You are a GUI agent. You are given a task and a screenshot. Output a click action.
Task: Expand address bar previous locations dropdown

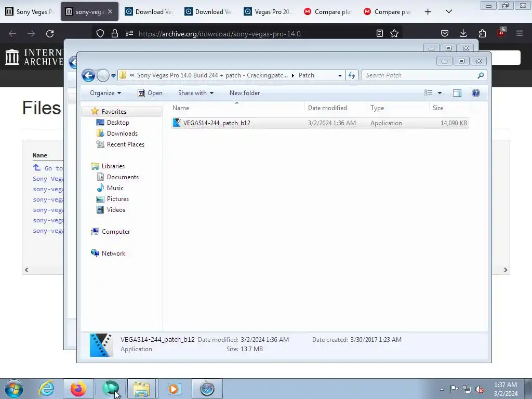coord(340,76)
